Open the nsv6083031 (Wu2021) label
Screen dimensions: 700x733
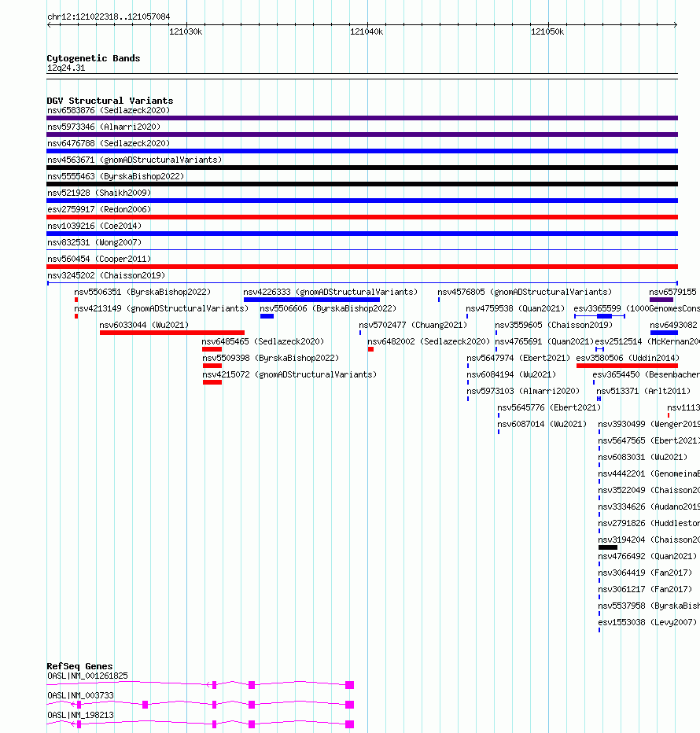point(643,457)
